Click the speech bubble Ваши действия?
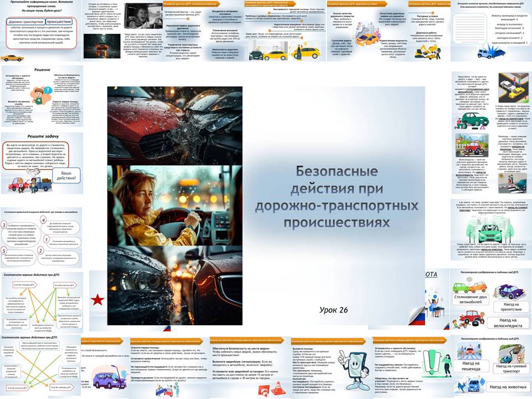Viewport: 532px width, 399px height. pos(66,176)
